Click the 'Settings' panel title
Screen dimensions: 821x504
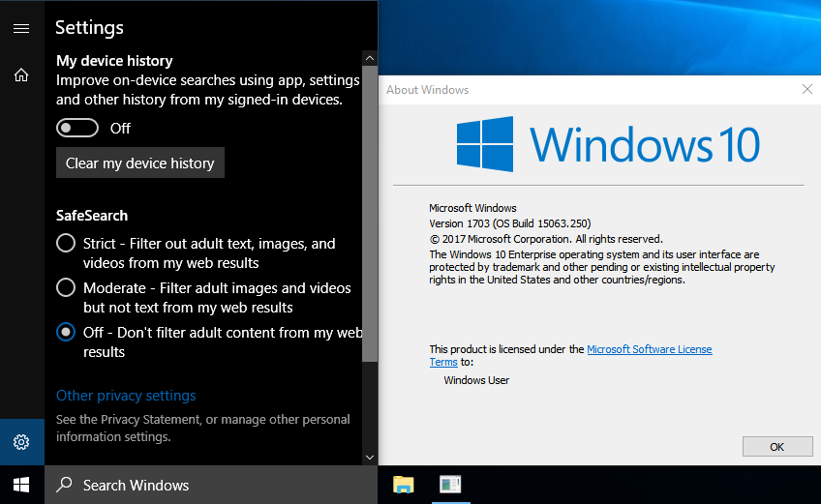tap(89, 28)
